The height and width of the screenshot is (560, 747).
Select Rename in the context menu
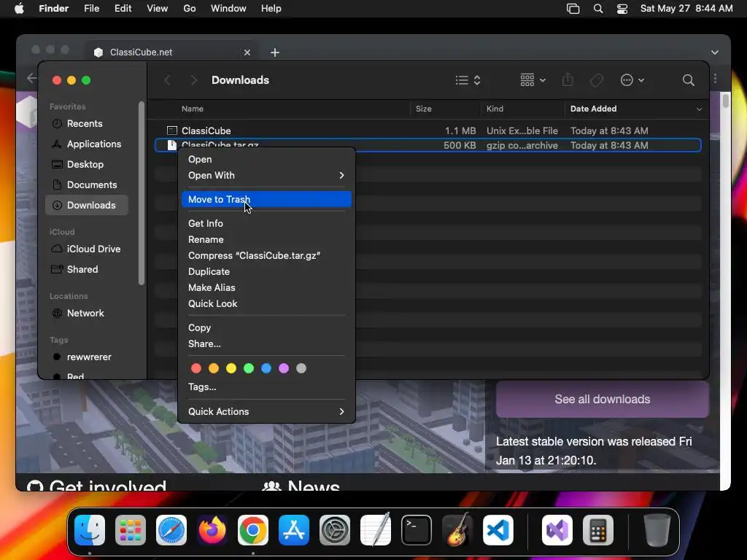point(266,239)
